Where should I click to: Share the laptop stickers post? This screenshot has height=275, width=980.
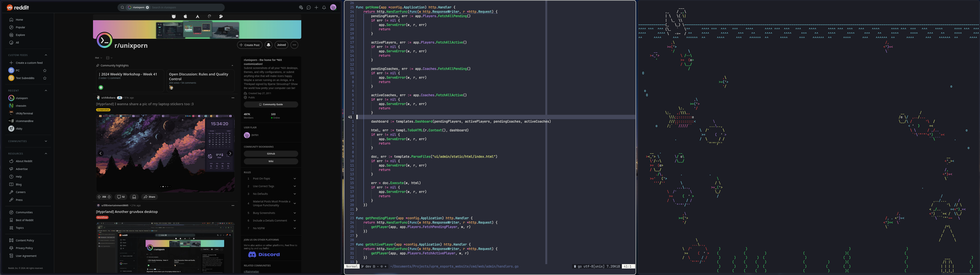pyautogui.click(x=149, y=197)
